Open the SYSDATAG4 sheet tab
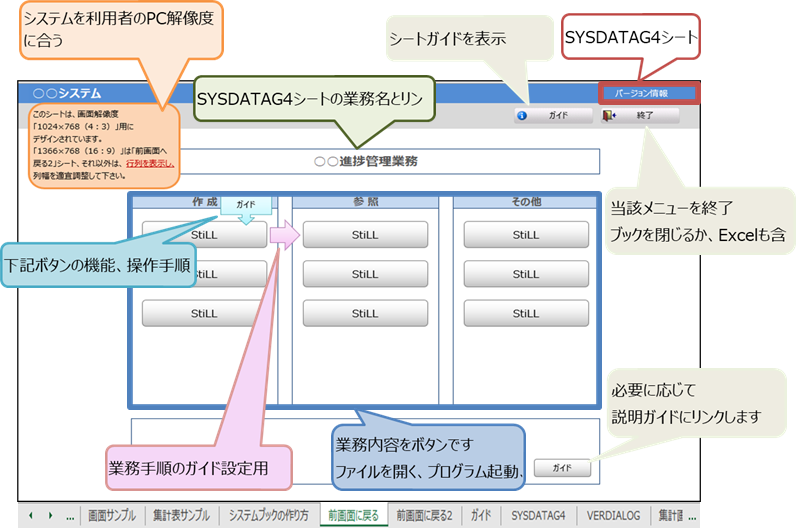Screen dimensions: 796x528 (538, 515)
